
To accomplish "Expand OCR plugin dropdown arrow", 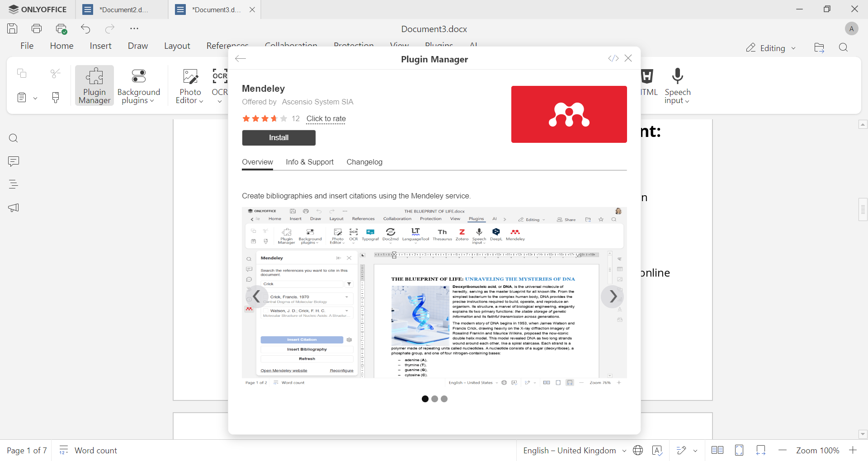I will coord(220,101).
